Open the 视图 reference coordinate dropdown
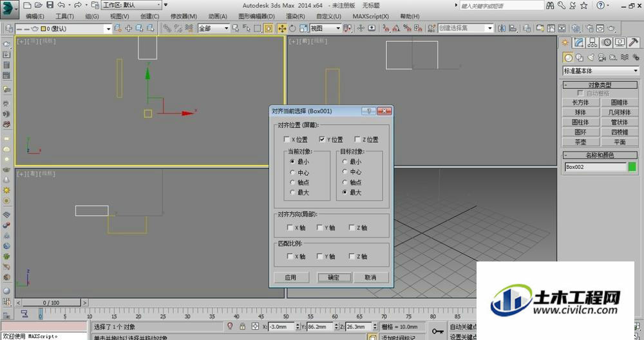Image resolution: width=644 pixels, height=340 pixels. pyautogui.click(x=326, y=28)
